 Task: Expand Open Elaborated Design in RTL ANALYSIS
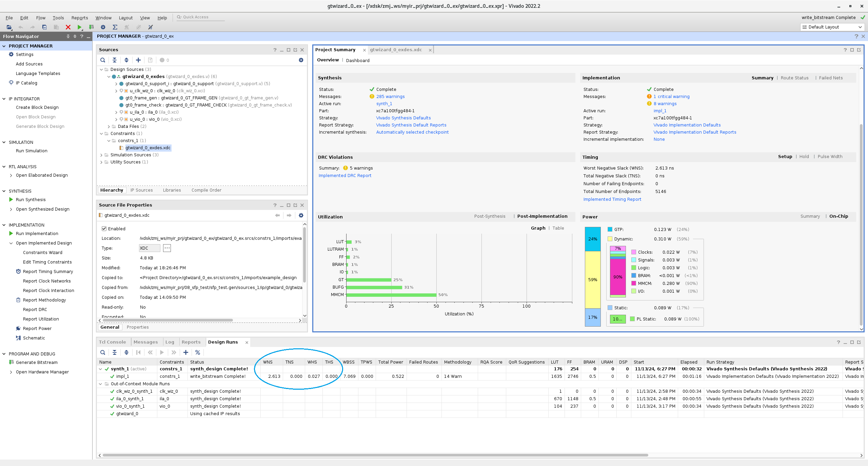[11, 175]
